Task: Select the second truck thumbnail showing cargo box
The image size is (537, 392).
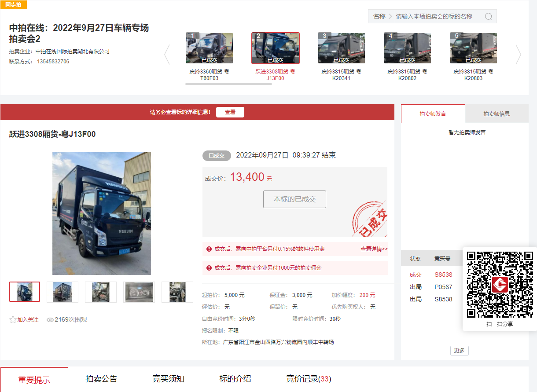Action: [x=63, y=292]
